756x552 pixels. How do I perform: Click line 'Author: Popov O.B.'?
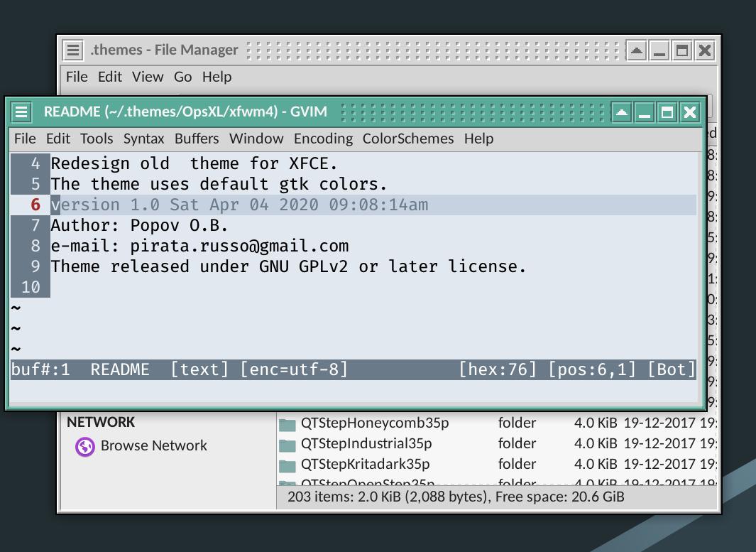click(x=139, y=225)
